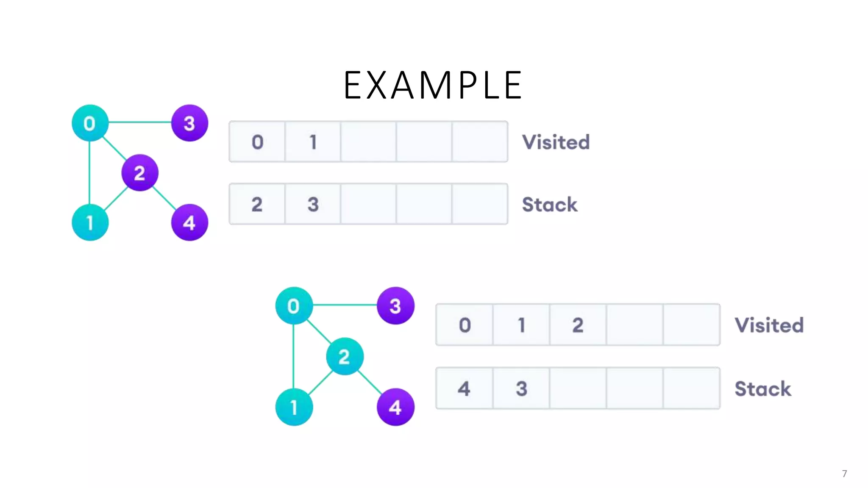This screenshot has width=868, height=488.
Task: Select teal node 1 in the upper graph
Action: tap(90, 222)
